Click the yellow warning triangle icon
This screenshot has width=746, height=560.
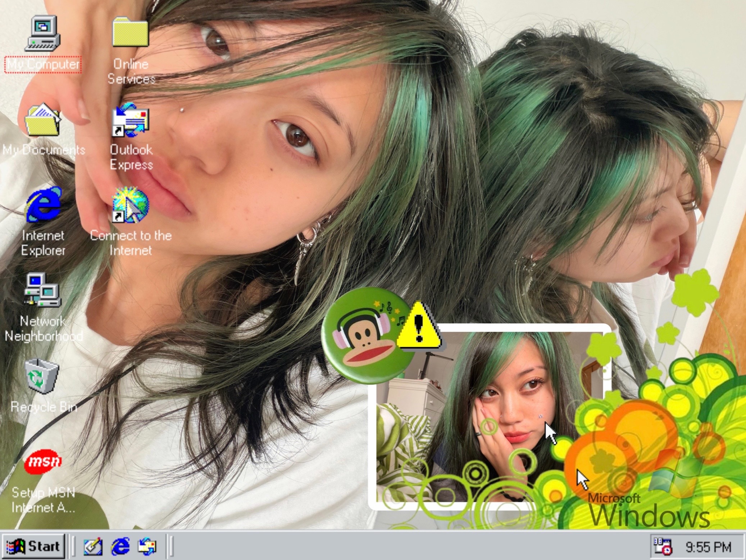419,325
